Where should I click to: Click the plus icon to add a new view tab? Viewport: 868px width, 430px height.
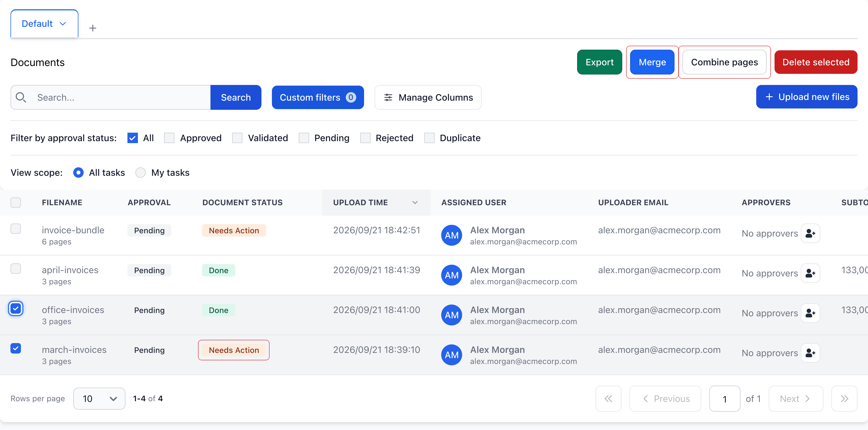[x=93, y=28]
